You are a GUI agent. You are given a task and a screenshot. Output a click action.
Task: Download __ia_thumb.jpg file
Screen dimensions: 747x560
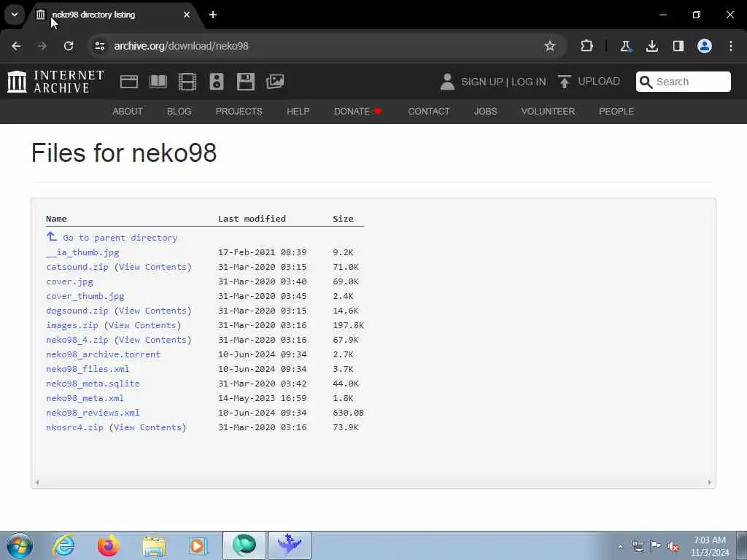82,252
